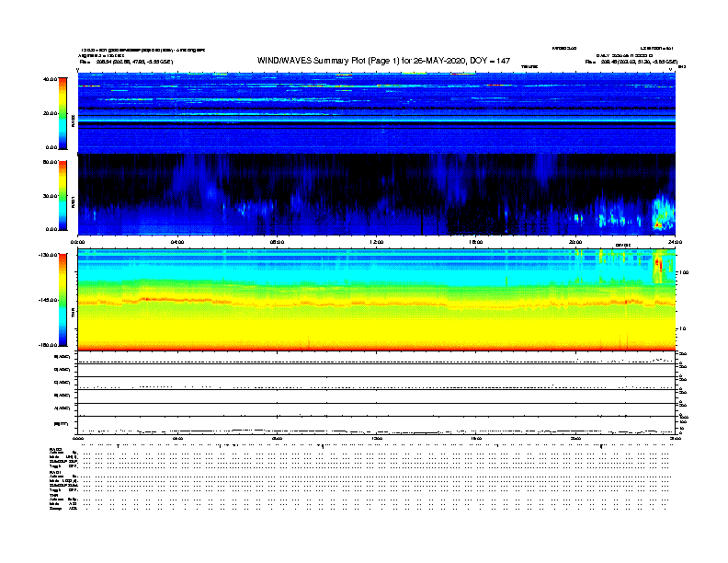This screenshot has width=728, height=563.
Task: Click the red burst near end of RAD1 panel
Action: click(658, 224)
